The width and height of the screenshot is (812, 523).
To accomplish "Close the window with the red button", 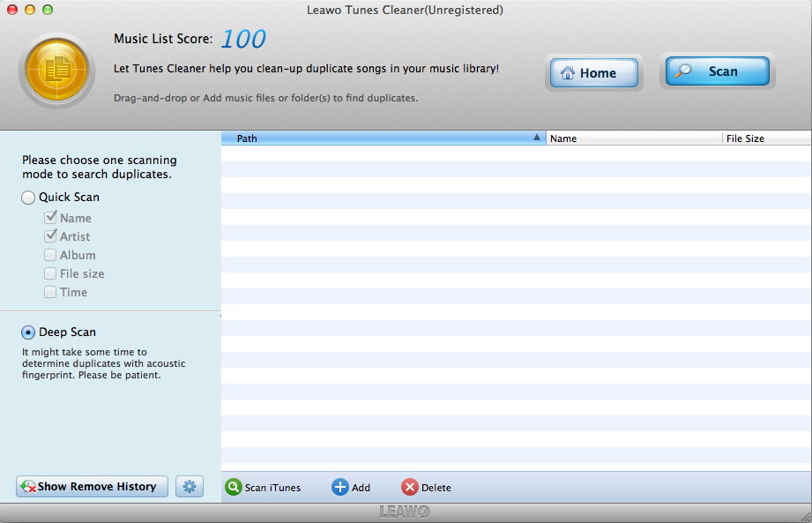I will coord(12,10).
